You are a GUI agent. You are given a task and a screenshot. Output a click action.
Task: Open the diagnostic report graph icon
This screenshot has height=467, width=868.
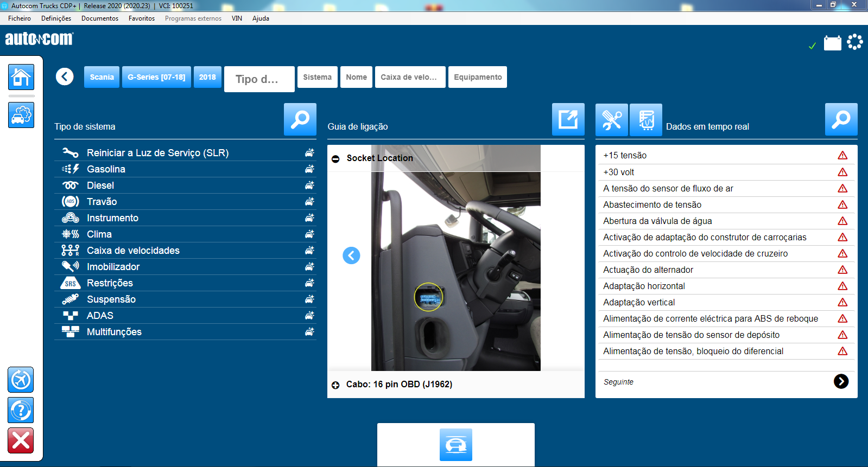pos(645,120)
